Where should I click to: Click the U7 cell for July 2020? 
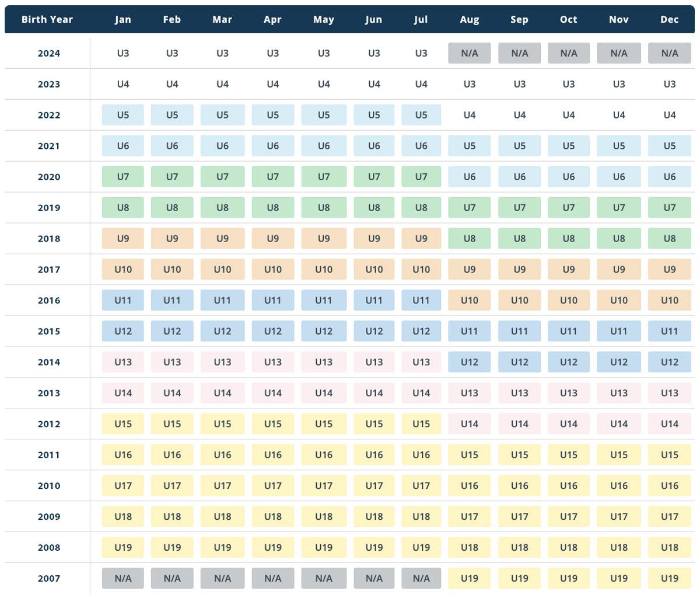tap(421, 177)
